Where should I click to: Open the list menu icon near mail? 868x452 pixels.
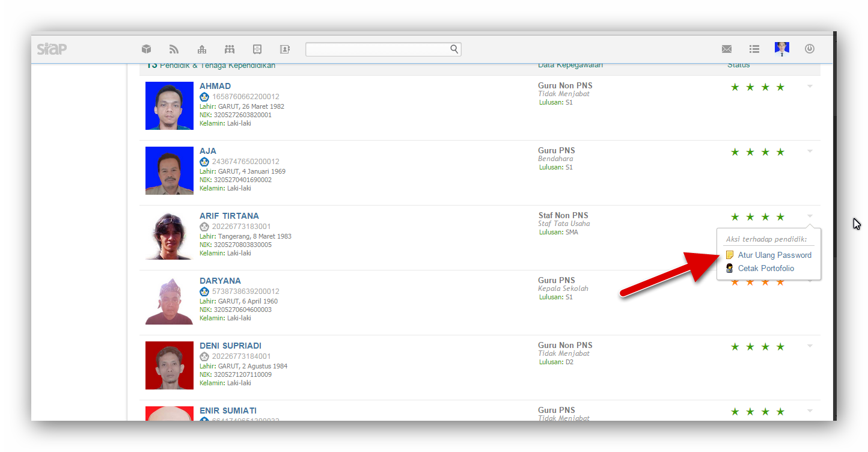[x=754, y=49]
